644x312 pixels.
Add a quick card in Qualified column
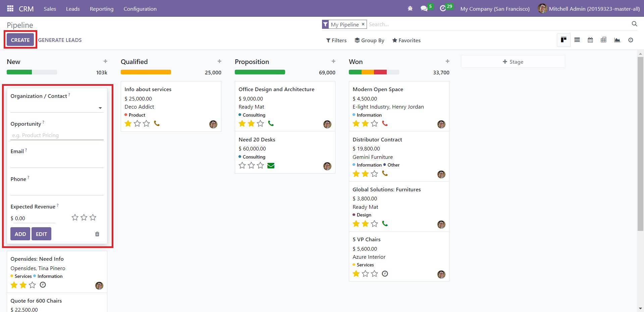coord(219,61)
